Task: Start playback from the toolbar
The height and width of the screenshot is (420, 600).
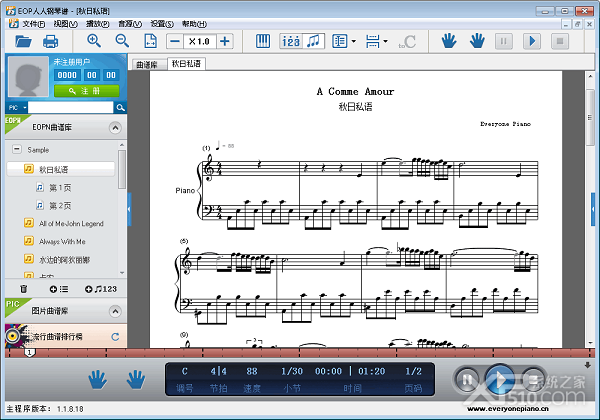Action: click(532, 41)
